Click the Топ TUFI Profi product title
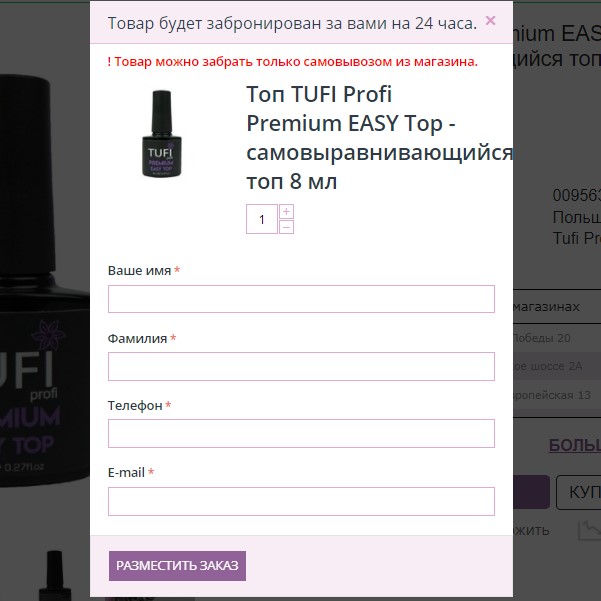Image resolution: width=601 pixels, height=601 pixels. 379,137
